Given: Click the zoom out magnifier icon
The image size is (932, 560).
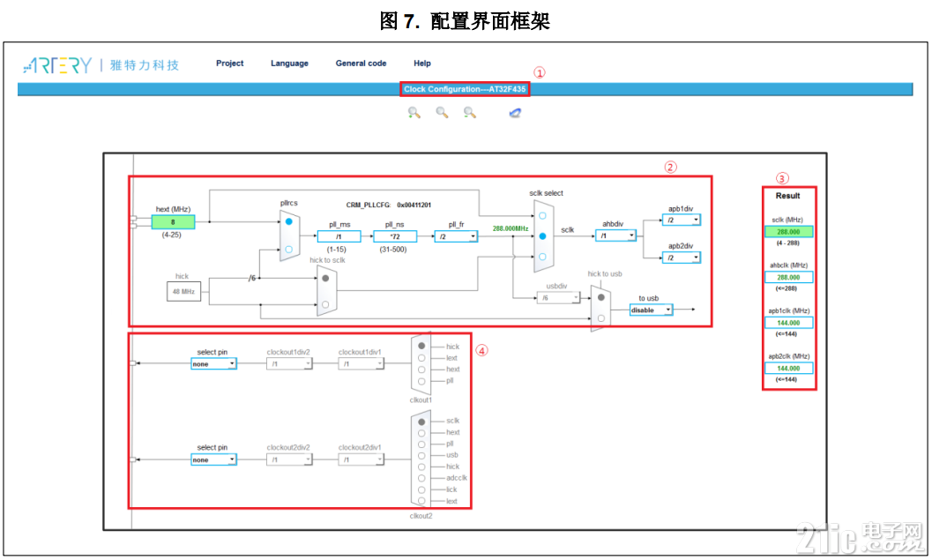Looking at the screenshot, I should point(470,112).
